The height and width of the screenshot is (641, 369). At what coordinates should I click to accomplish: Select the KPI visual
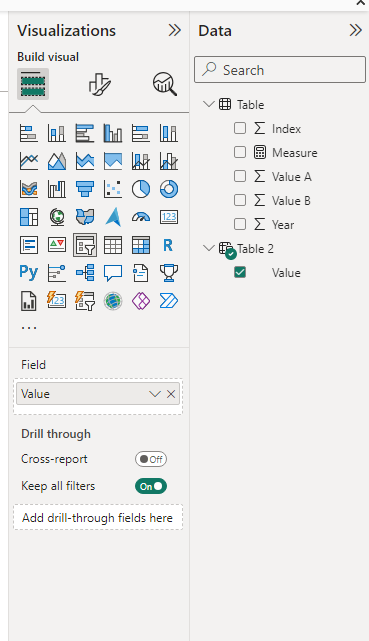click(57, 245)
